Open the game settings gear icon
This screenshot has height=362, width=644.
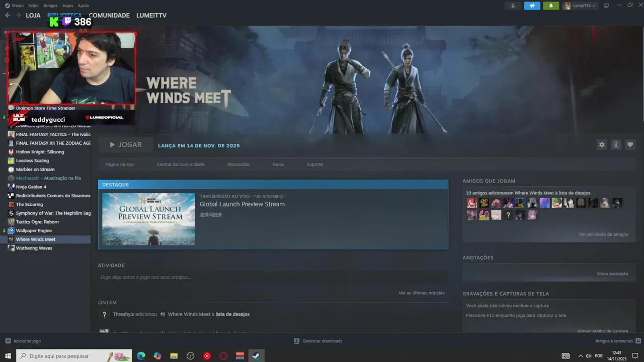coord(602,145)
